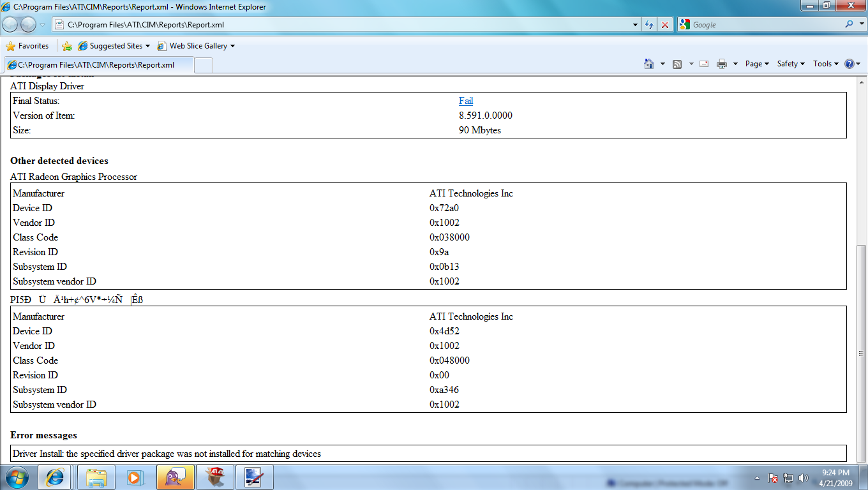Show hidden tray icons arrow
Image resolution: width=868 pixels, height=490 pixels.
[x=757, y=477]
